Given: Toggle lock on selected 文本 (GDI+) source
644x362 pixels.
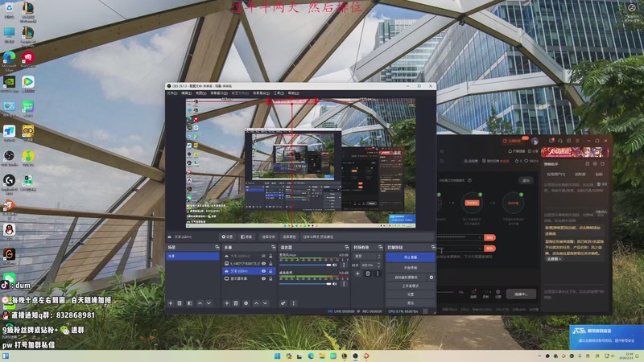Looking at the screenshot, I should click(x=268, y=271).
